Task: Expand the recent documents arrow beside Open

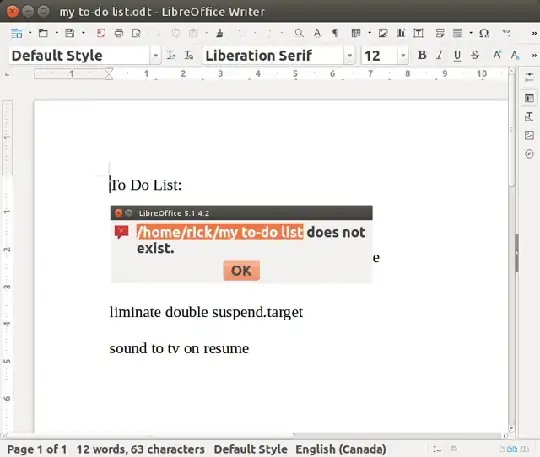Action: tap(56, 33)
